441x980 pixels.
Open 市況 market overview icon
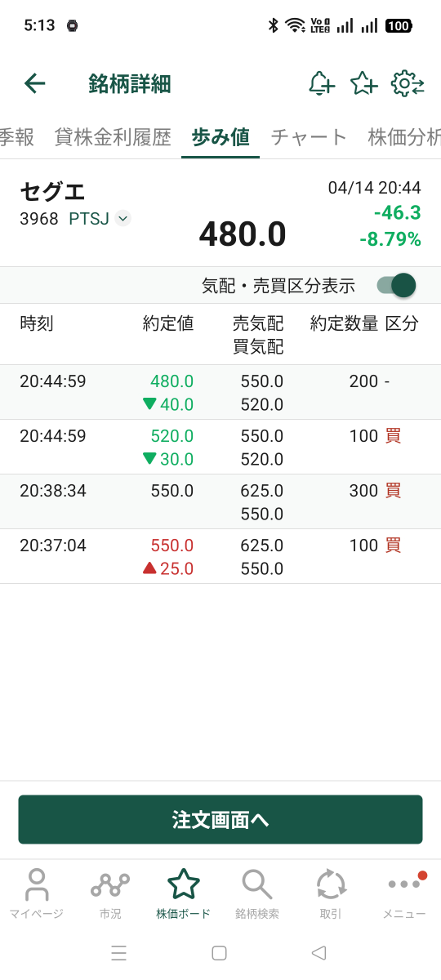click(x=110, y=894)
